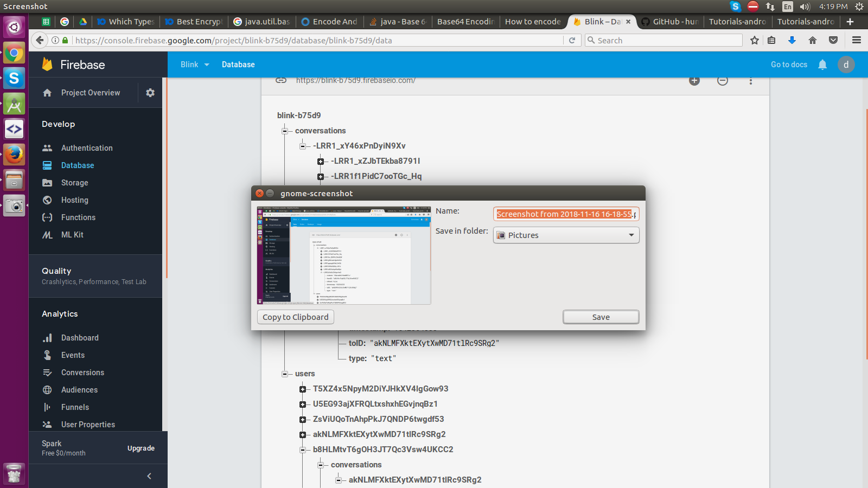Open Functions section in sidebar
This screenshot has width=868, height=488.
78,217
